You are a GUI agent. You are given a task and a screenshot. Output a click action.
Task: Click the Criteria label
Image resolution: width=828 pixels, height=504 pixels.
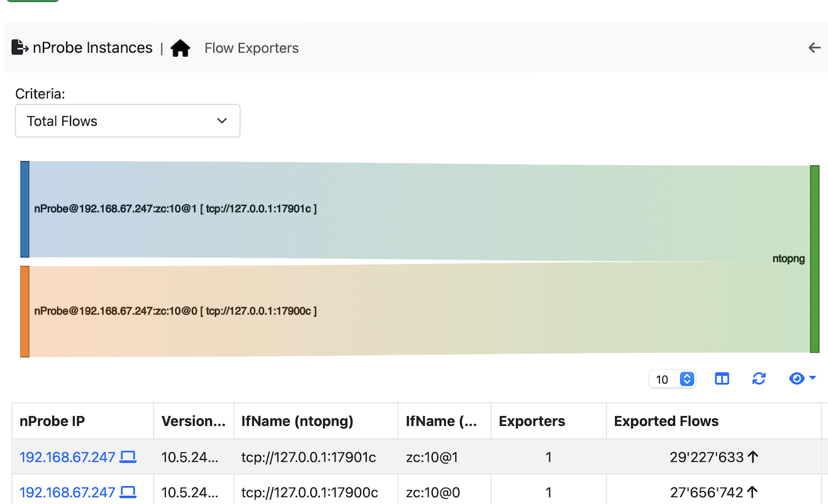[x=40, y=94]
